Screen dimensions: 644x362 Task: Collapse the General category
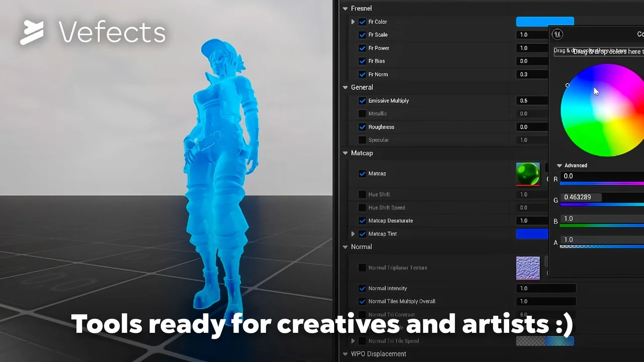345,87
